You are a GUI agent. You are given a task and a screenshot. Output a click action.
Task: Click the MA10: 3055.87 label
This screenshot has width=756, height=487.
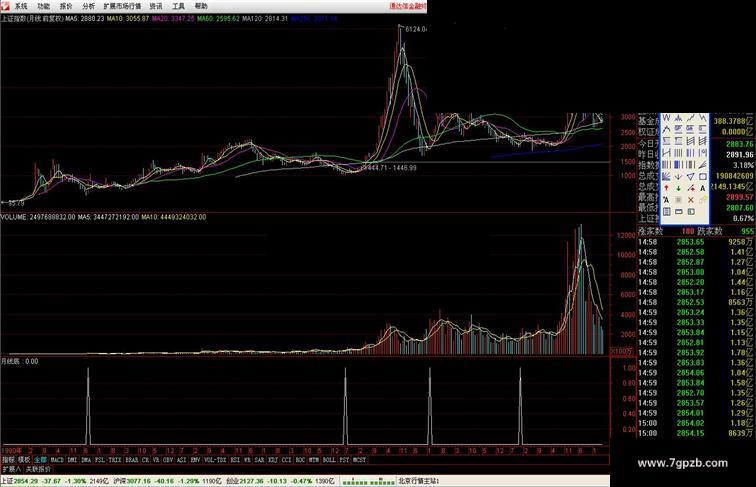click(x=128, y=19)
